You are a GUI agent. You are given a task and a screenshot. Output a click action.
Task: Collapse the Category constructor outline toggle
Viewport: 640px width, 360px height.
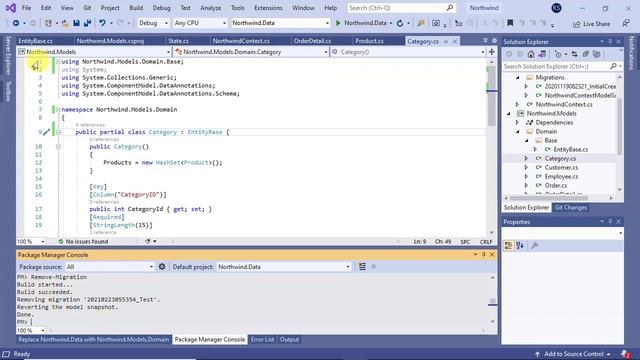(x=58, y=147)
